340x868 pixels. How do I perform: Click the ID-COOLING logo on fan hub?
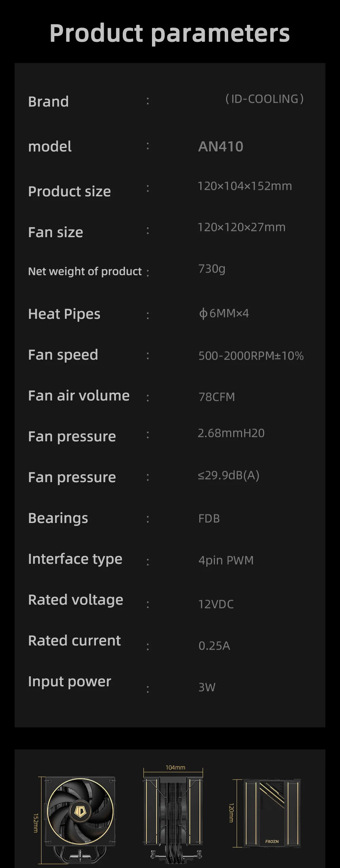[x=80, y=811]
